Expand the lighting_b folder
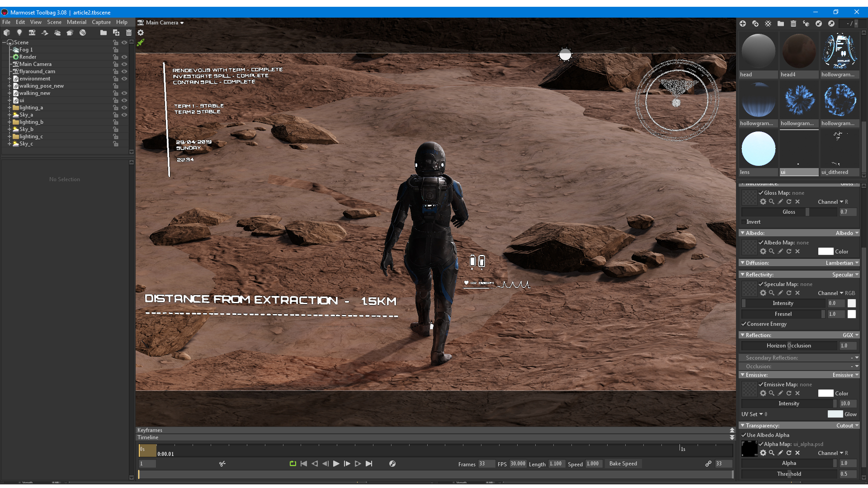The height and width of the screenshot is (488, 868). 9,122
